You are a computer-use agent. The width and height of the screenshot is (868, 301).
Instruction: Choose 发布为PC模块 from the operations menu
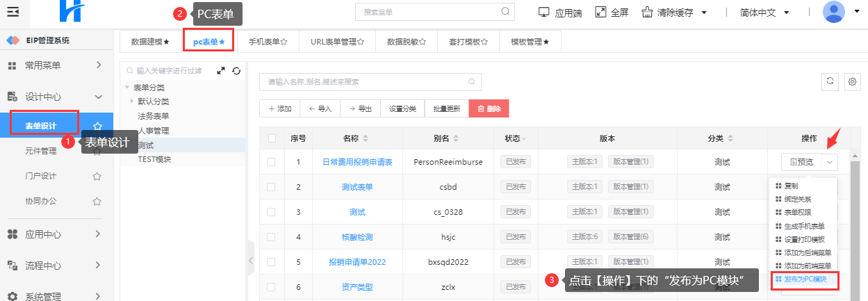(x=805, y=279)
